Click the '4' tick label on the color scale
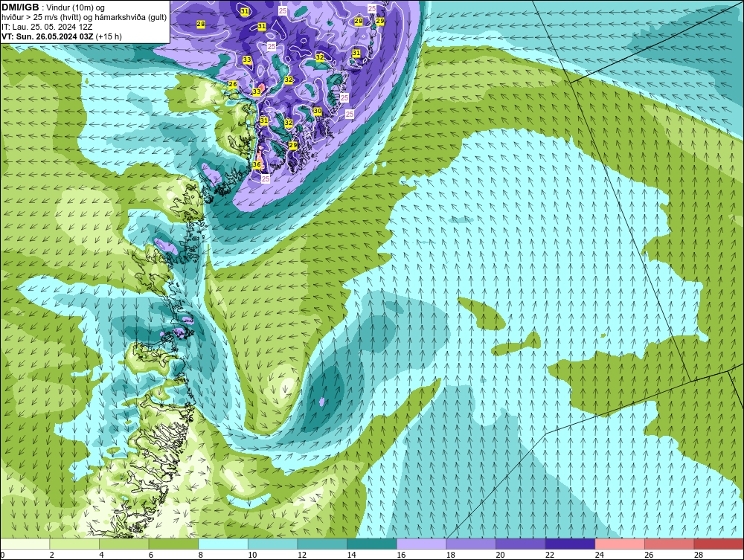Viewport: 744px width, 560px height. (x=101, y=555)
